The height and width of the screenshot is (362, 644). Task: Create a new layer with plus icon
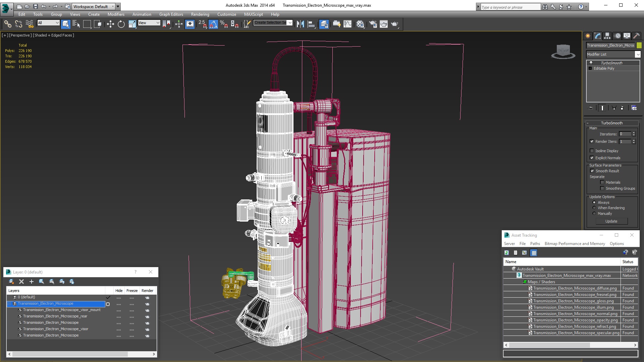(32, 282)
